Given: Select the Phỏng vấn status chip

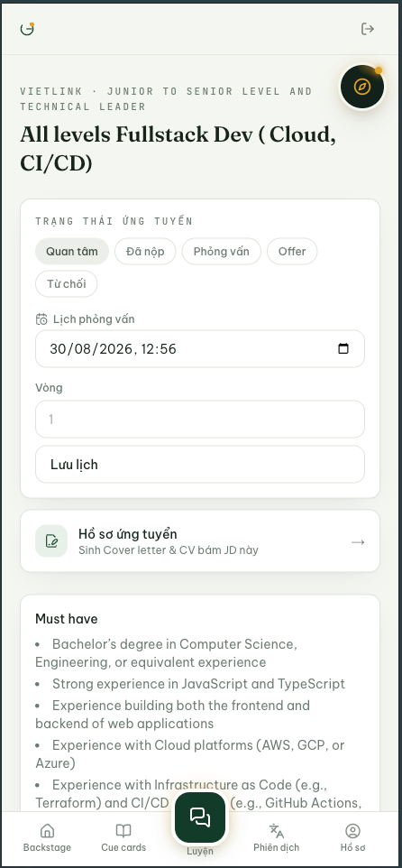Looking at the screenshot, I should 221,252.
